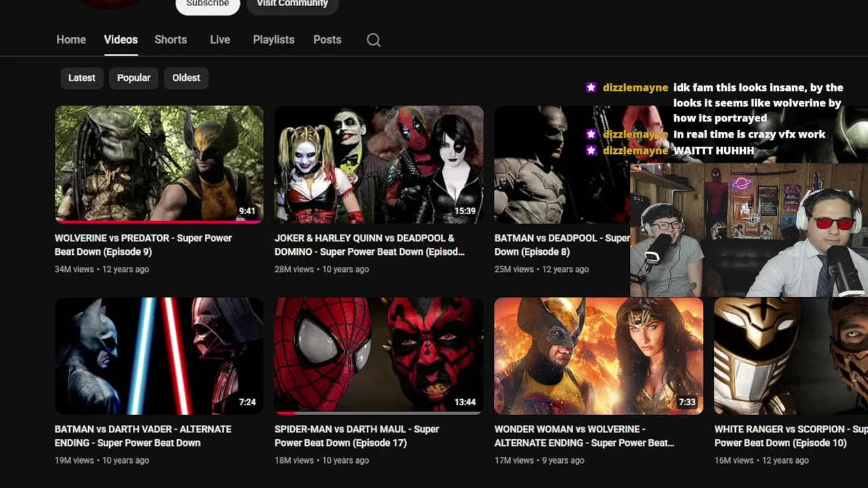Click the 7:33 duration badge

coord(687,403)
